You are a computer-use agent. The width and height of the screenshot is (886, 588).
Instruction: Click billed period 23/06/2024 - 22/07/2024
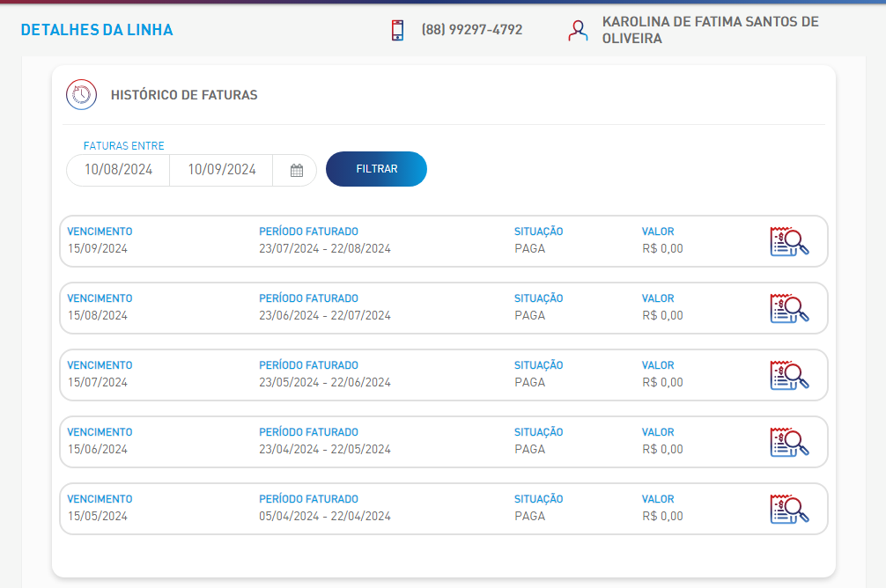(x=325, y=315)
